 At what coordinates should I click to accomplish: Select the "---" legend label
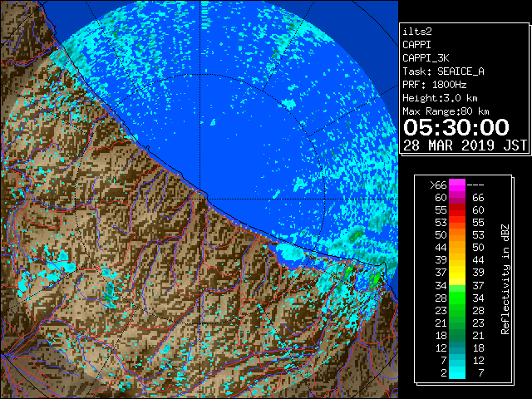[x=475, y=185]
